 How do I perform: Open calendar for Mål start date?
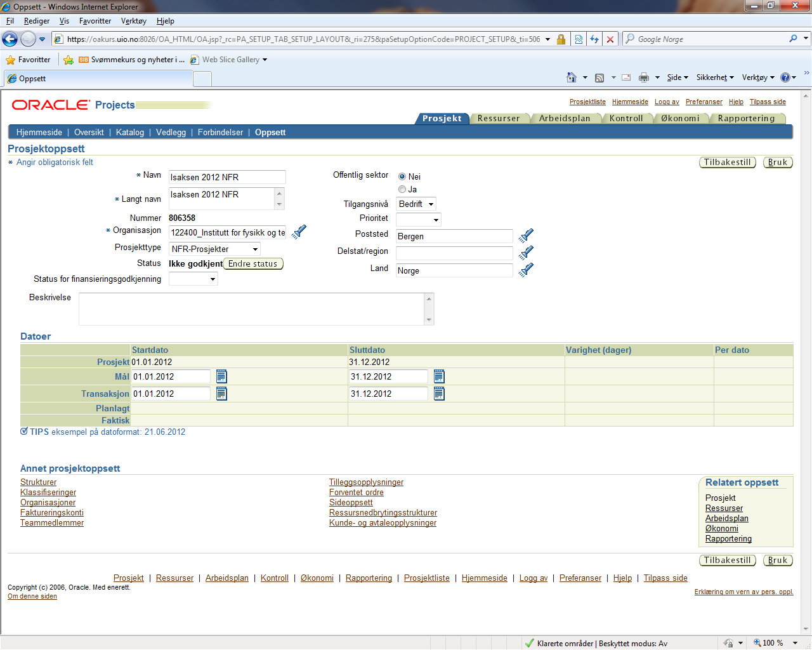pos(221,376)
